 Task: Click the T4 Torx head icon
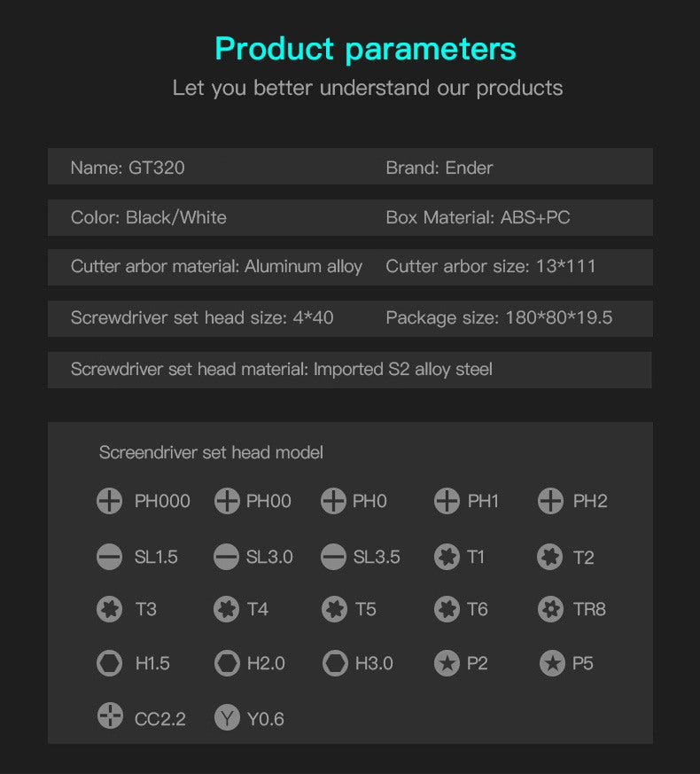point(227,609)
